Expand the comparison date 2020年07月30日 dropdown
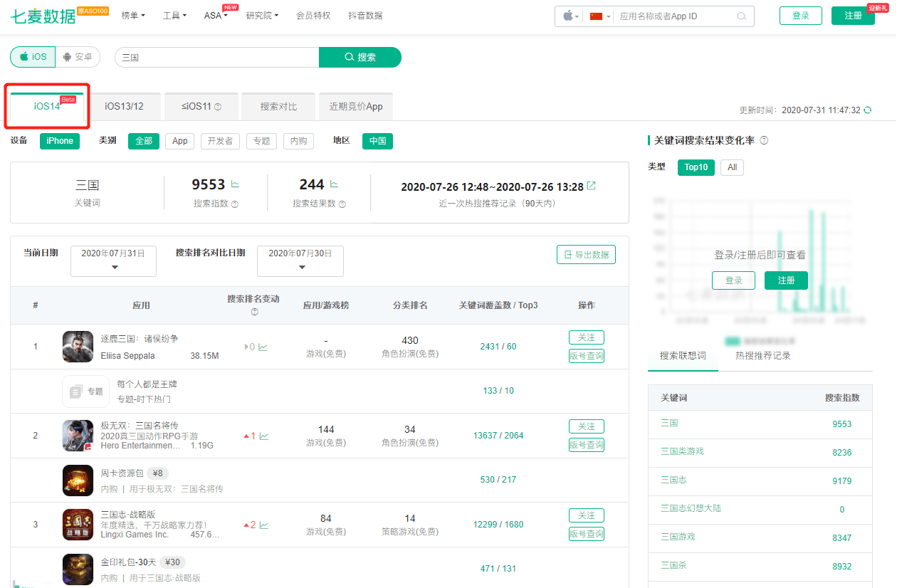The height and width of the screenshot is (588, 897). click(x=300, y=261)
